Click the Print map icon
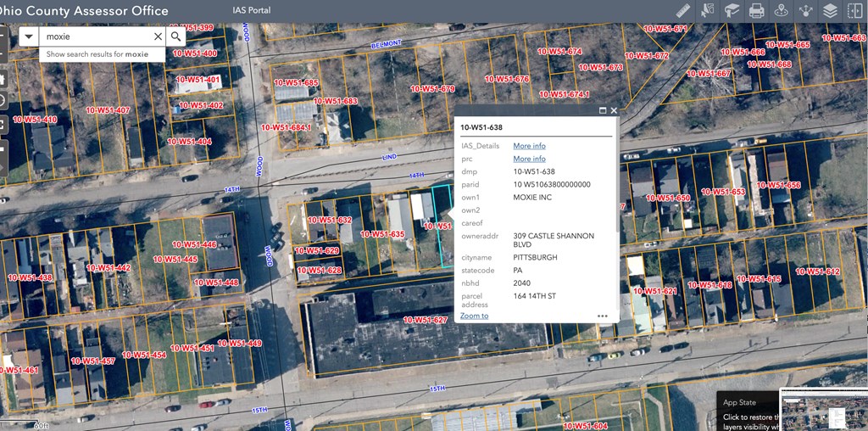 click(757, 11)
